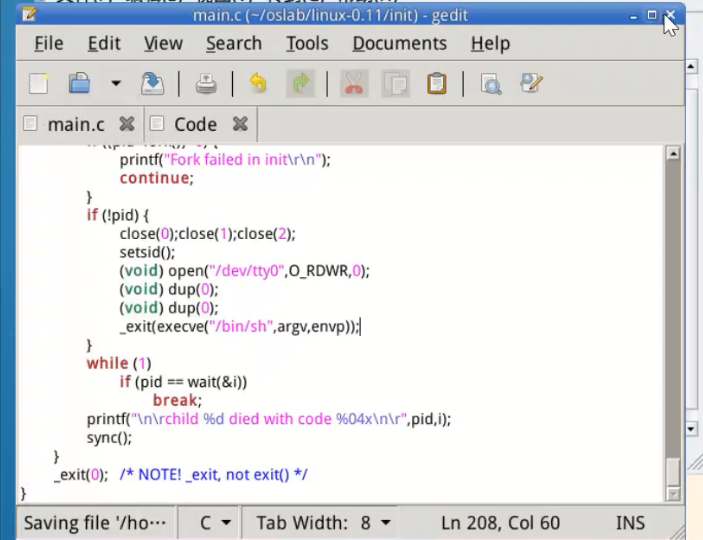Click the Open file folder icon
703x540 pixels.
80,84
